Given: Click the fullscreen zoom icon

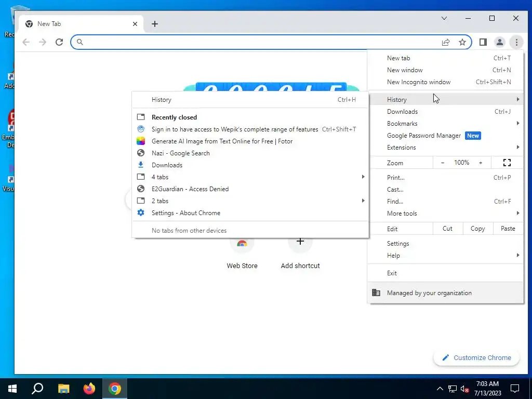Looking at the screenshot, I should (x=507, y=163).
